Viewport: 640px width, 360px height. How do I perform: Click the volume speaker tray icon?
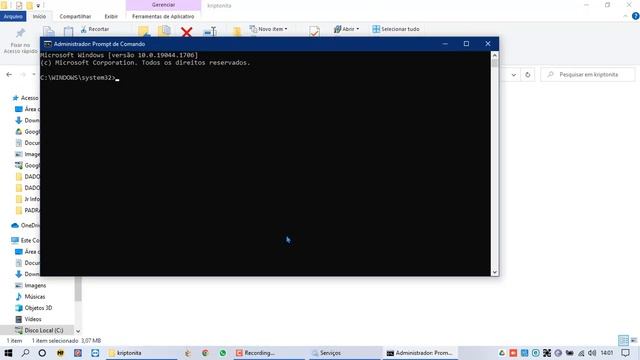coord(592,353)
